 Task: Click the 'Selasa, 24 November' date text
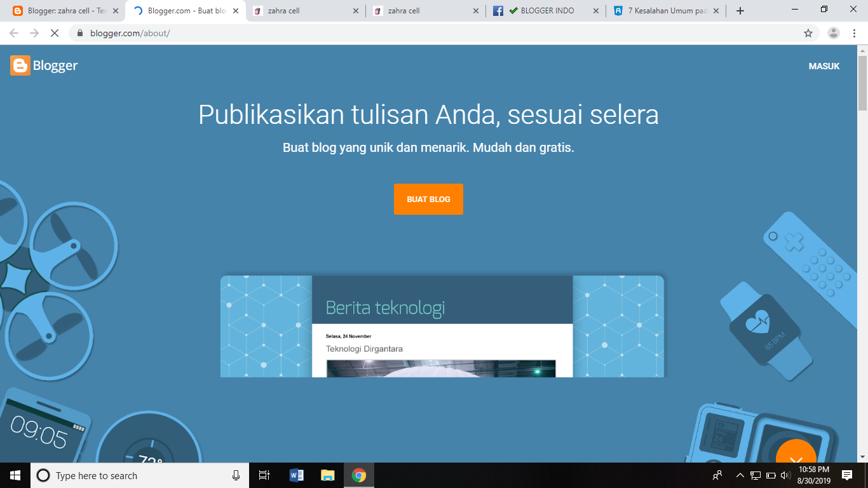tap(348, 336)
